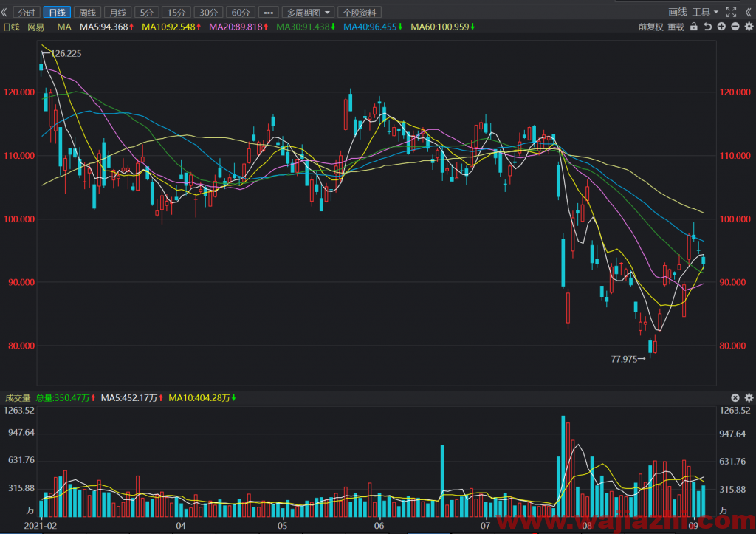This screenshot has height=534, width=756.
Task: Click the 04 month label on the date axis
Action: pos(181,525)
